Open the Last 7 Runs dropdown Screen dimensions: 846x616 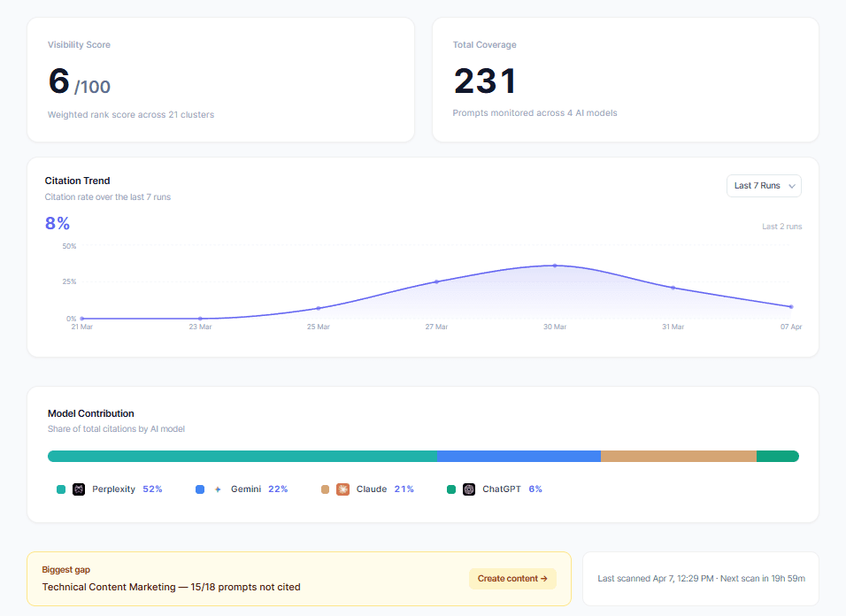coord(764,186)
